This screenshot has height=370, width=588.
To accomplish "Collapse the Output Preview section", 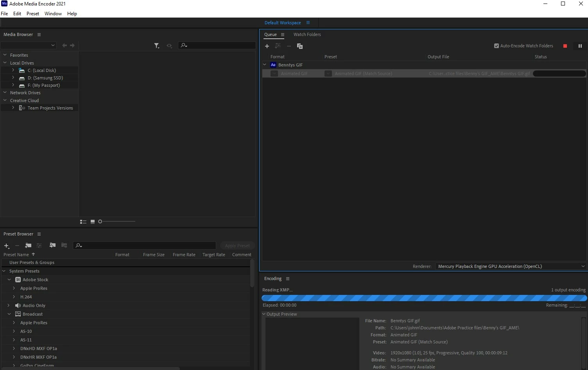I will coord(264,314).
